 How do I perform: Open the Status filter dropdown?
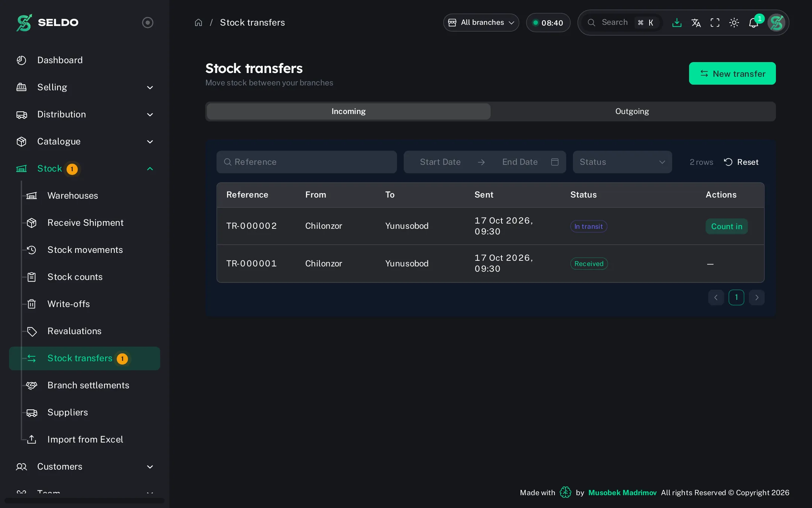pos(622,162)
